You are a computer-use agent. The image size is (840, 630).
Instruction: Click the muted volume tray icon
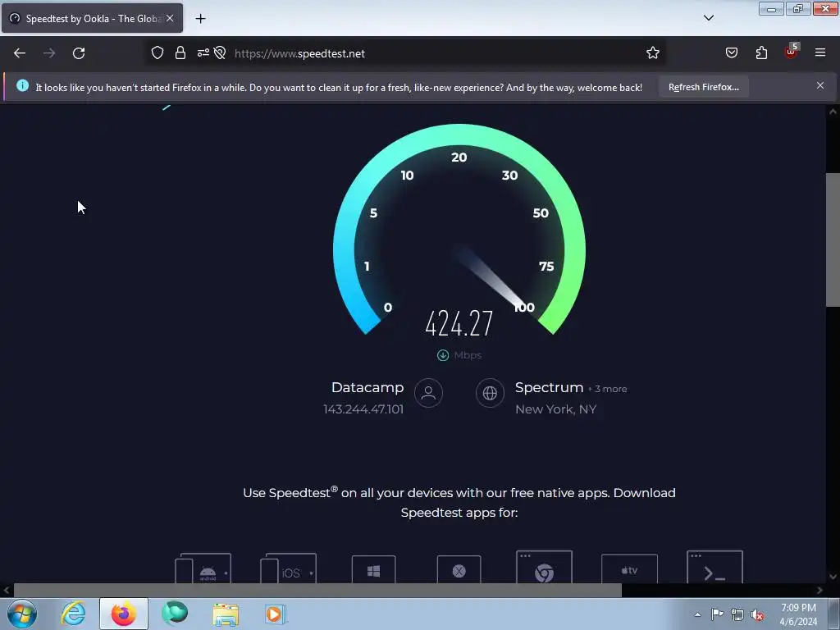[757, 615]
